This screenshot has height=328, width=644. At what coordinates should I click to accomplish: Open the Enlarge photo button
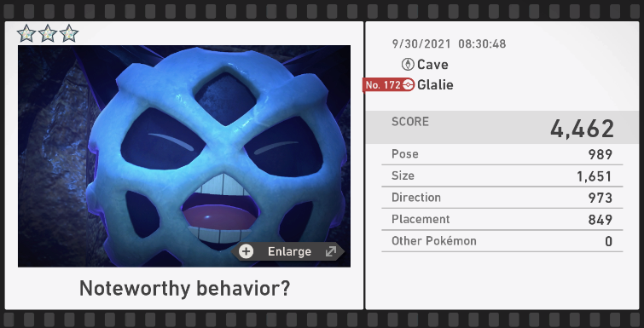[288, 251]
